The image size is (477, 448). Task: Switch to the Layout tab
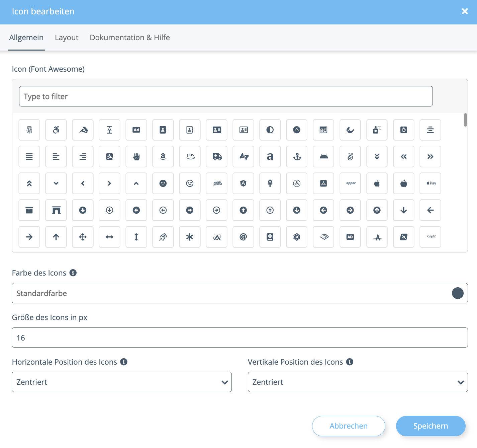[x=67, y=38]
